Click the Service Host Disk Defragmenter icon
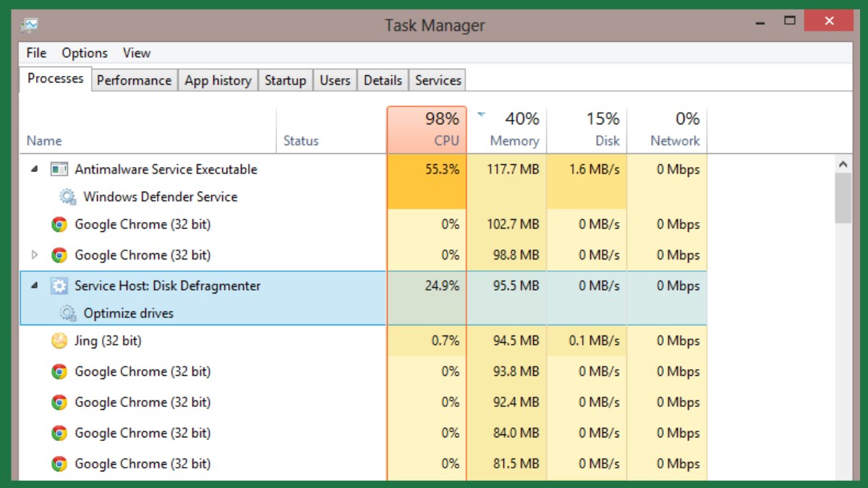The image size is (868, 488). [x=59, y=286]
